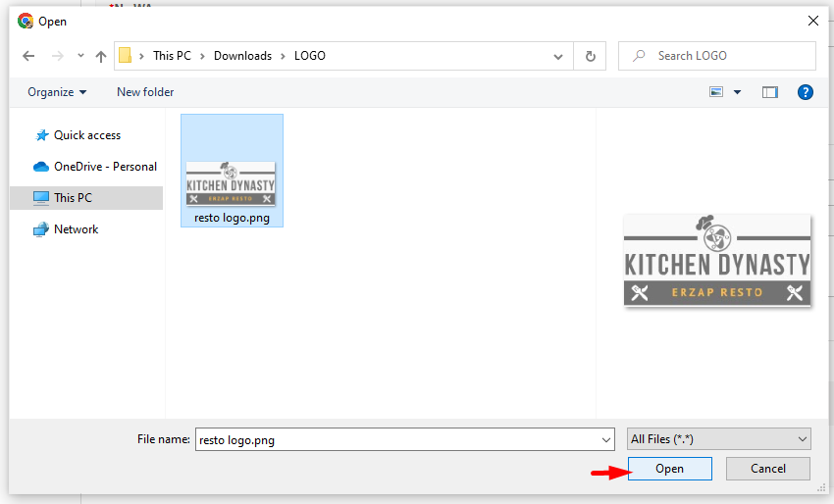Select 'Downloads' in address breadcrumb
The image size is (834, 504).
pos(242,55)
